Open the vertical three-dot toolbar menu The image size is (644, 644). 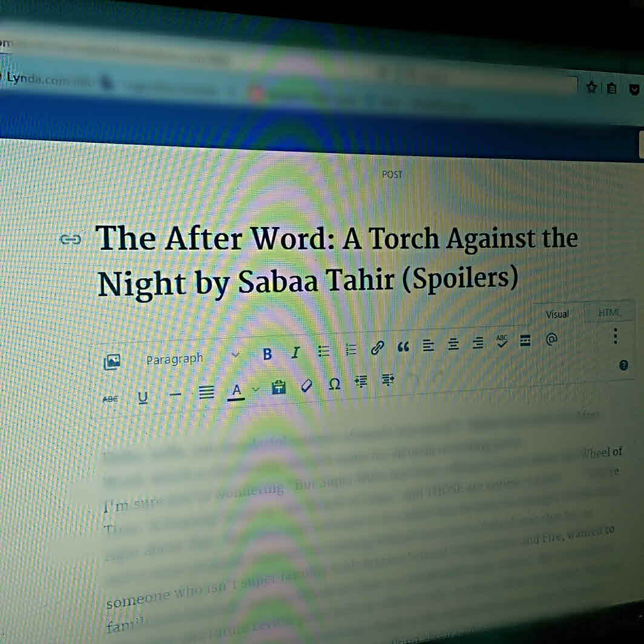(x=615, y=336)
